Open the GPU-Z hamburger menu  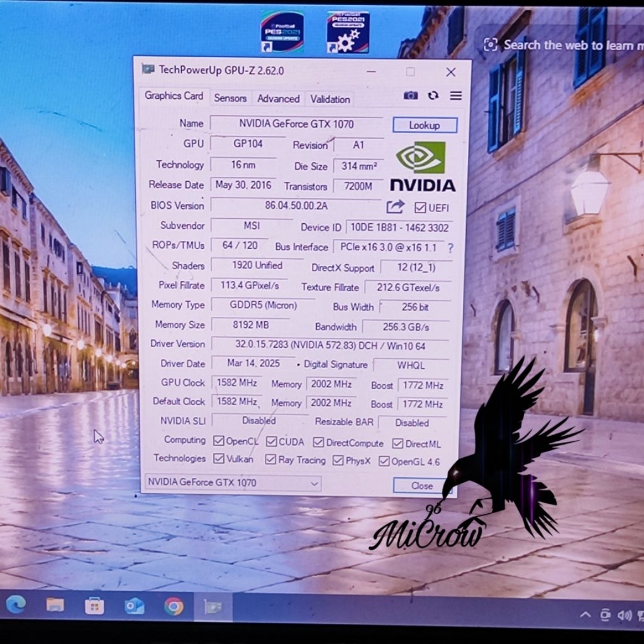pyautogui.click(x=456, y=96)
